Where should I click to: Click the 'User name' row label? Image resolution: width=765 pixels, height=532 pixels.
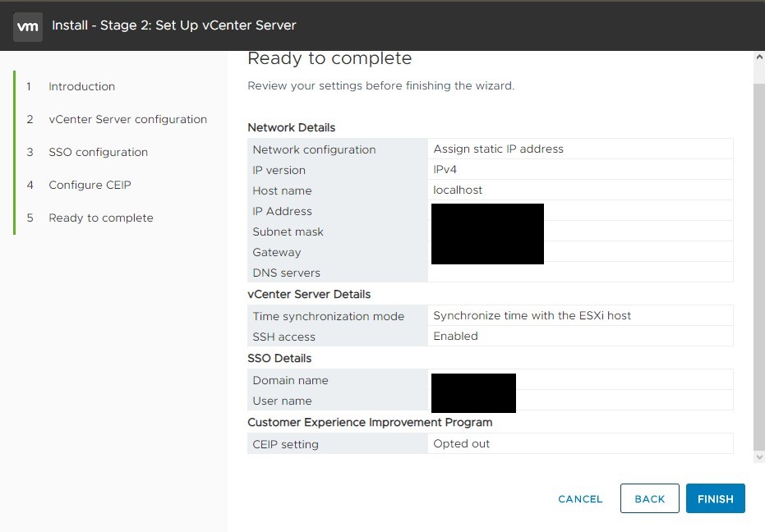(x=282, y=401)
